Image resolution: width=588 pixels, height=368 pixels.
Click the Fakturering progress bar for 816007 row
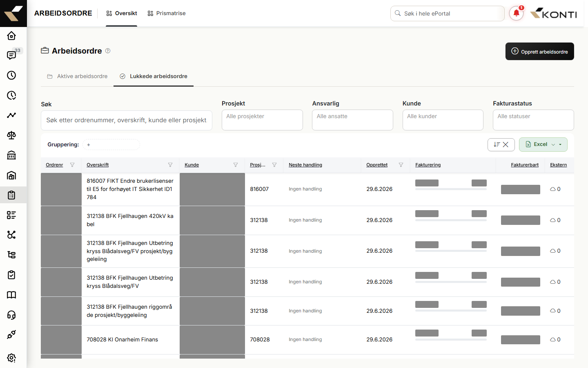[x=451, y=189]
